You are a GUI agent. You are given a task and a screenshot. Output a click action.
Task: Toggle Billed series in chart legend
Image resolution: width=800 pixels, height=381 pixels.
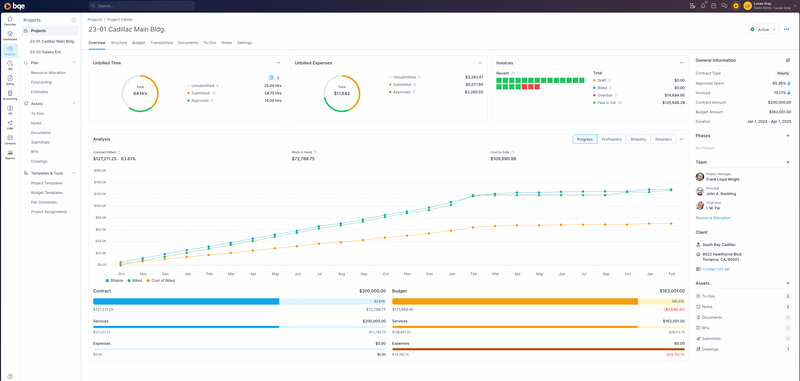(135, 281)
